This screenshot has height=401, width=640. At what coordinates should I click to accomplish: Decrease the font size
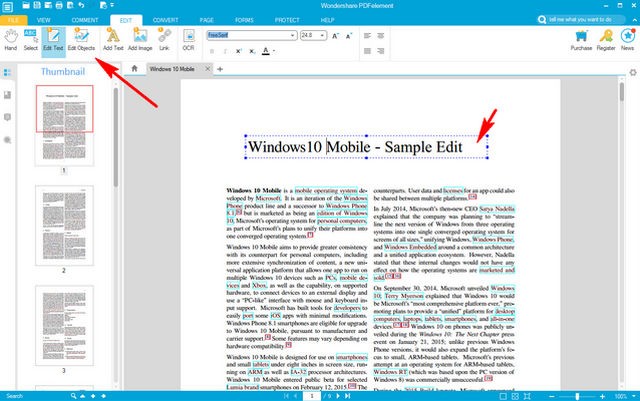[x=349, y=36]
